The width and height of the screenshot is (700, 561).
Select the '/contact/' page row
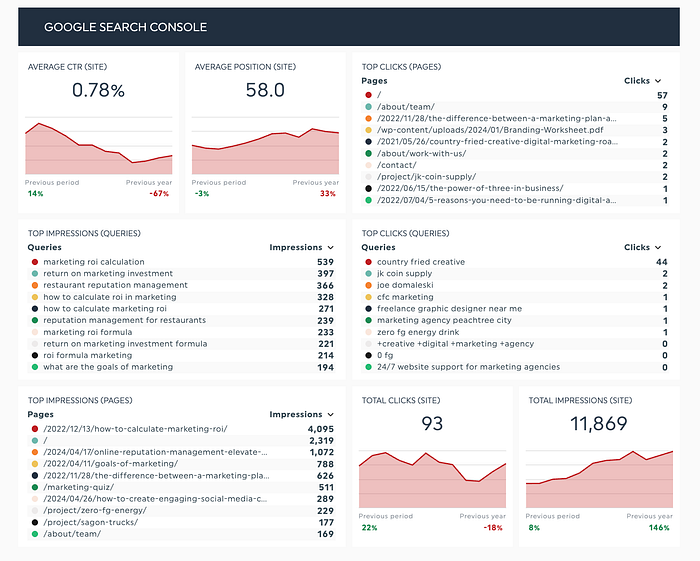516,165
